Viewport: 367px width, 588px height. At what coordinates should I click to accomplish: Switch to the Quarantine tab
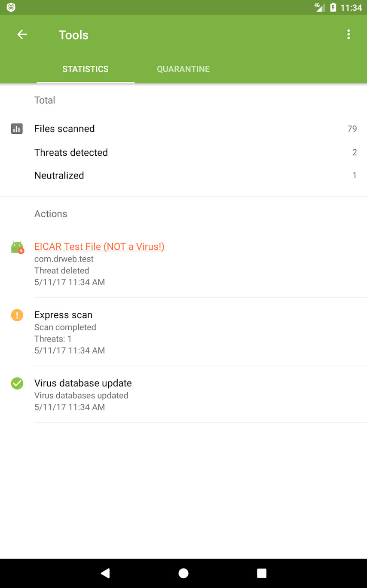pyautogui.click(x=183, y=69)
